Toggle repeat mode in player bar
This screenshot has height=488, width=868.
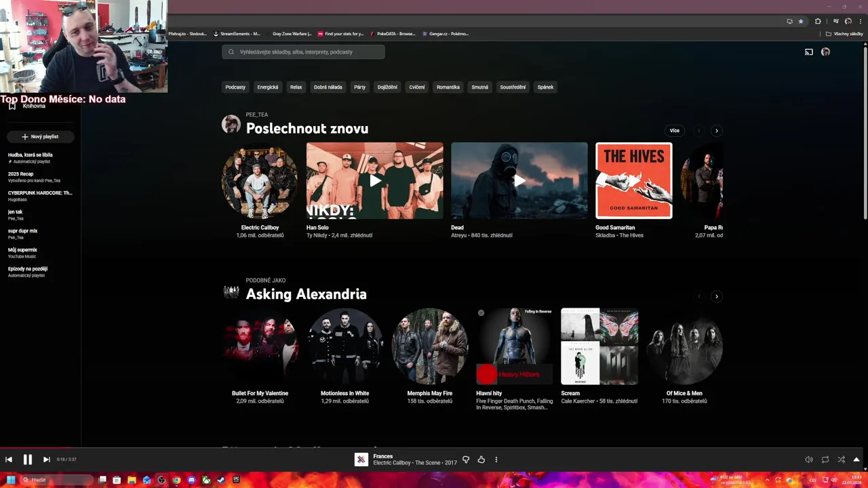point(825,460)
